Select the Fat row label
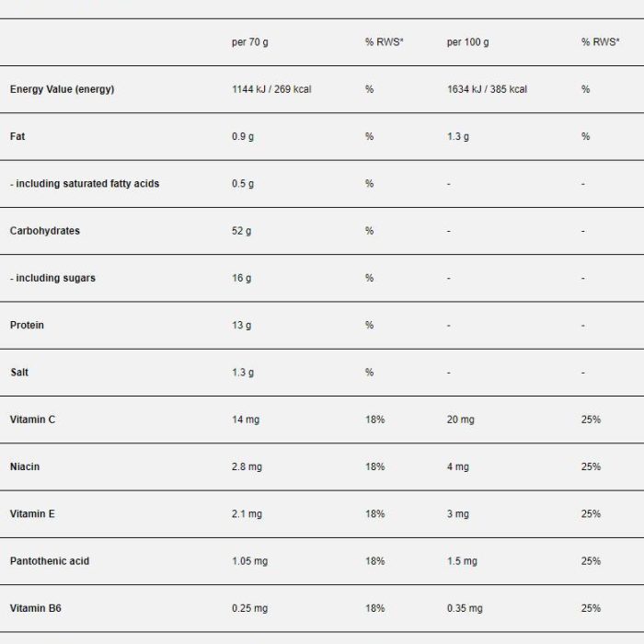Screen dimensions: 644x644 tap(17, 136)
